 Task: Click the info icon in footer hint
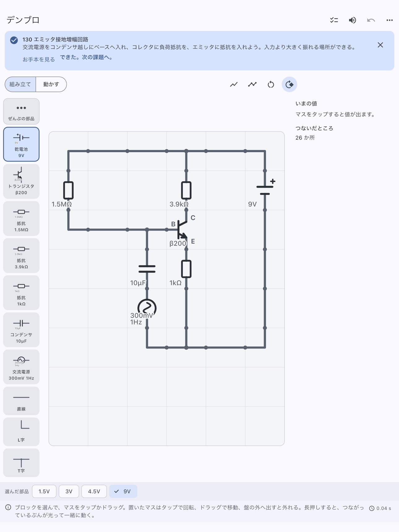pyautogui.click(x=8, y=508)
